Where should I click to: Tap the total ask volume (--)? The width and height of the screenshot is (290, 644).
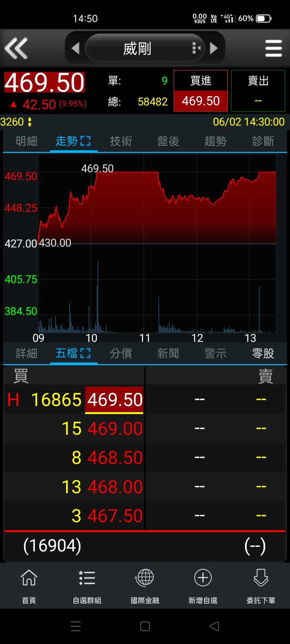[x=255, y=546]
